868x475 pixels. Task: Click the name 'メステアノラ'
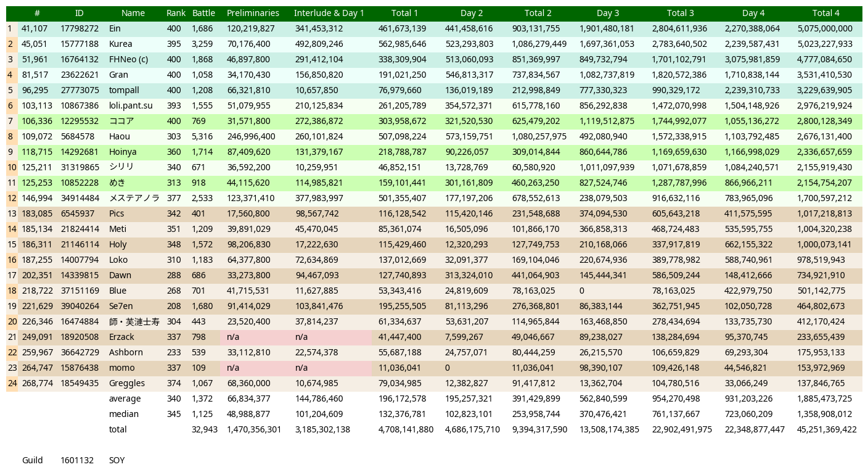[x=134, y=198]
